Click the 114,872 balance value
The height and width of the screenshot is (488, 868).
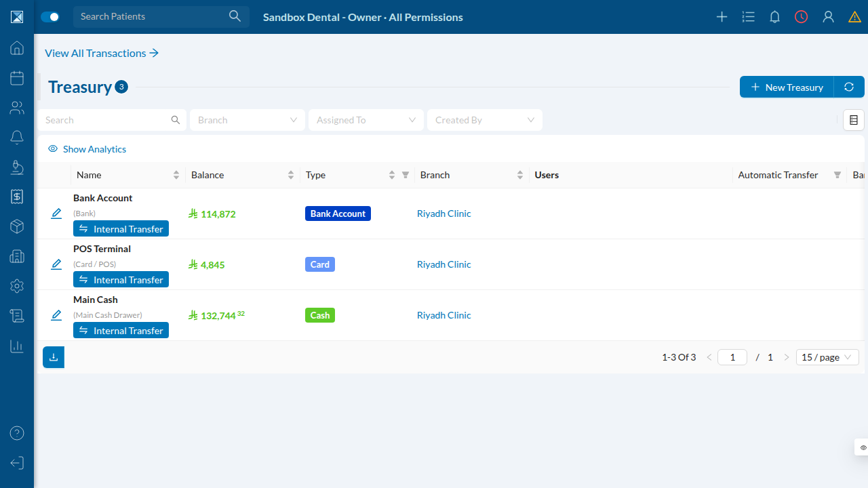click(x=212, y=214)
